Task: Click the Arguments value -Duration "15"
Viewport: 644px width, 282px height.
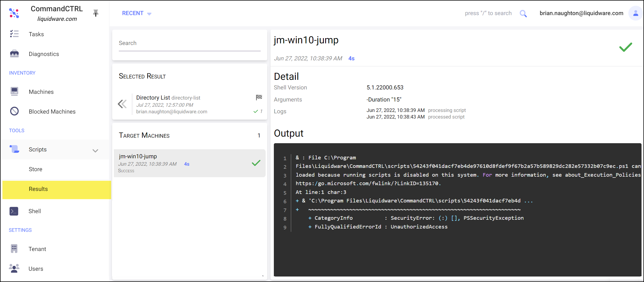Action: click(384, 100)
